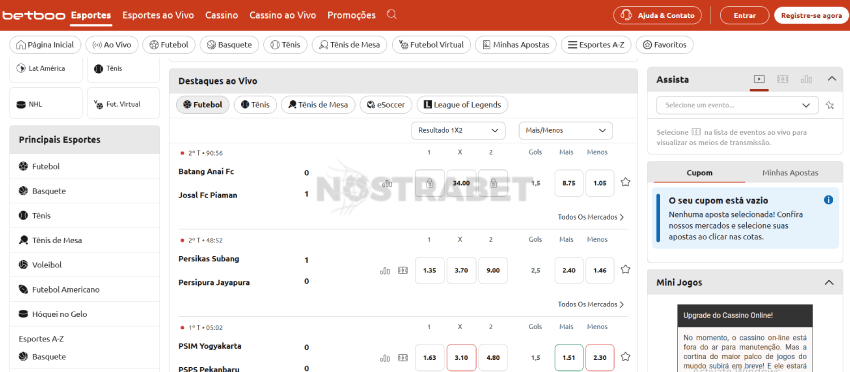This screenshot has width=850, height=372.
Task: Open Cassino ao Vivo section
Action: (282, 15)
